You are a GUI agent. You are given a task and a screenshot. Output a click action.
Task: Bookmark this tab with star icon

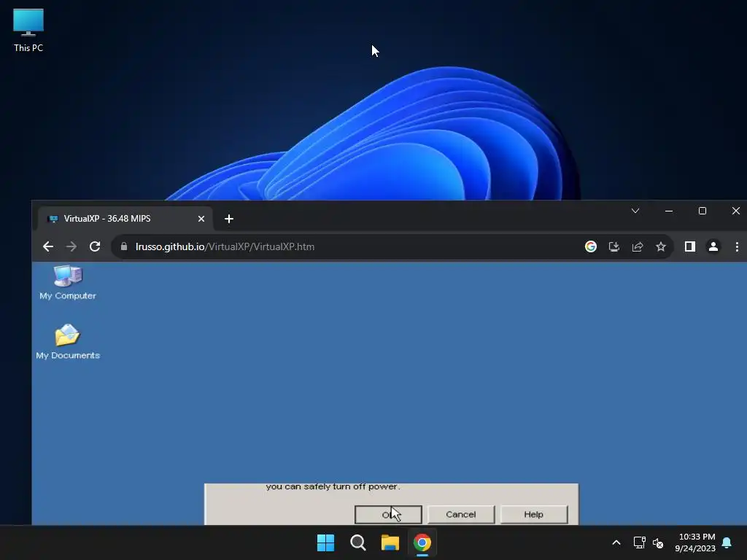(661, 246)
